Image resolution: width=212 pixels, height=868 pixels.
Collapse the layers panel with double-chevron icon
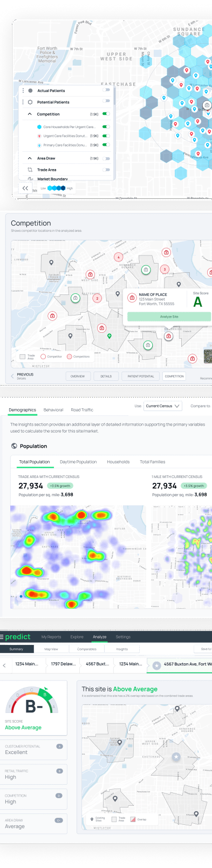(25, 188)
